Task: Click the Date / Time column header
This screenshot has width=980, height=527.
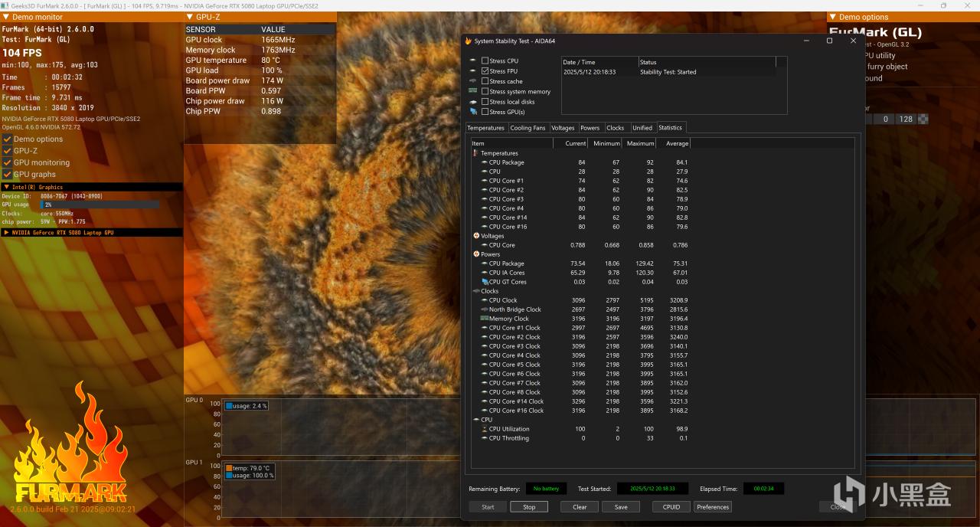Action: coord(599,62)
